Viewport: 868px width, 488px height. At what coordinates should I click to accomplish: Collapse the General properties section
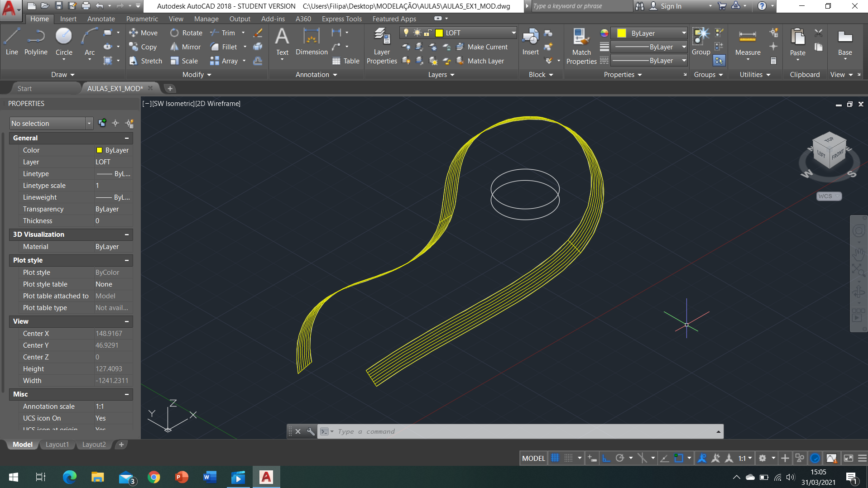point(127,138)
